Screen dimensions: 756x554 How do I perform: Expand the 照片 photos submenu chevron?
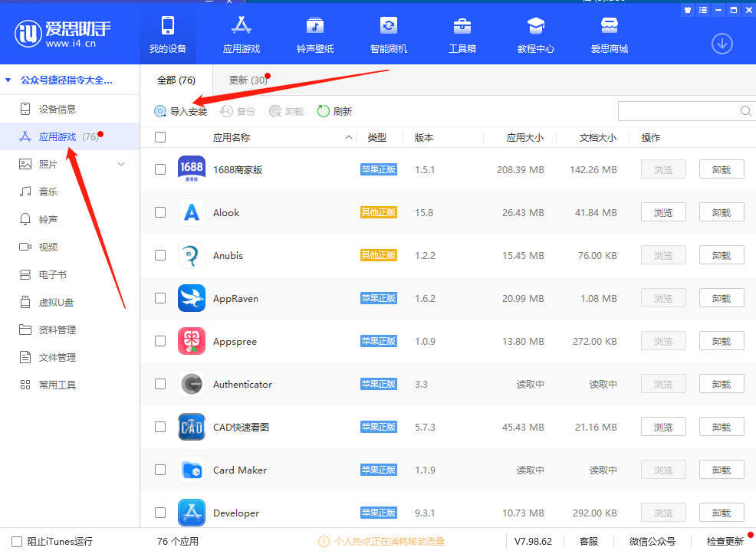(x=121, y=164)
